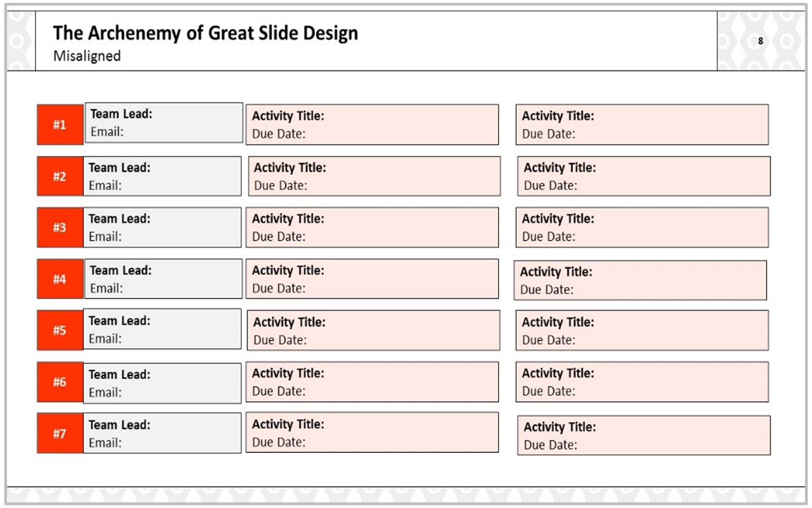
Task: Click the slide title The Archenemy of Great Slide Design
Action: [206, 33]
